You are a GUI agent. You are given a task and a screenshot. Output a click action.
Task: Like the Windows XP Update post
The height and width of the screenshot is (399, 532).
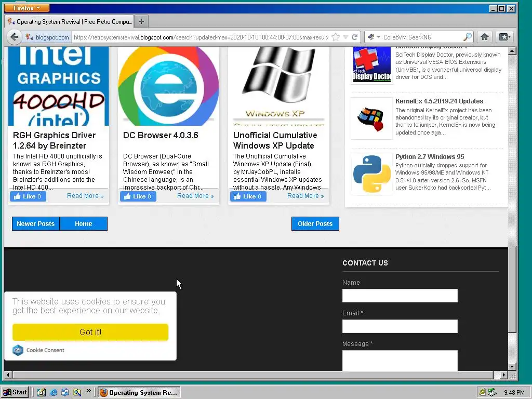tap(248, 196)
